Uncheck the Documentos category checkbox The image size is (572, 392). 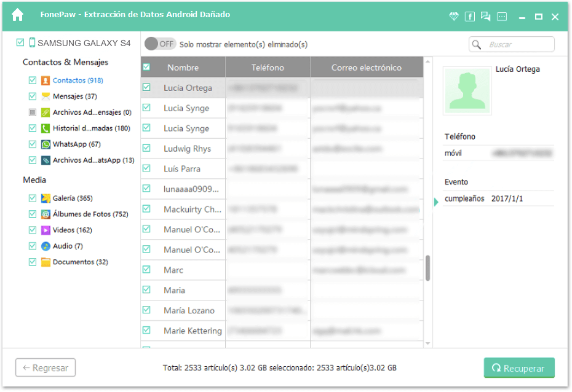(33, 262)
